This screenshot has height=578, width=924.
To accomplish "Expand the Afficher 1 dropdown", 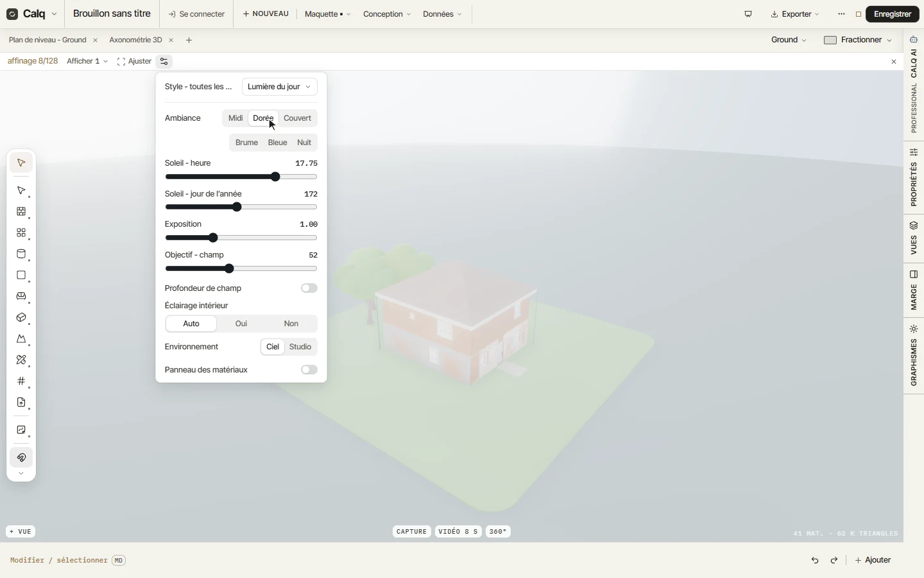I will [x=87, y=62].
